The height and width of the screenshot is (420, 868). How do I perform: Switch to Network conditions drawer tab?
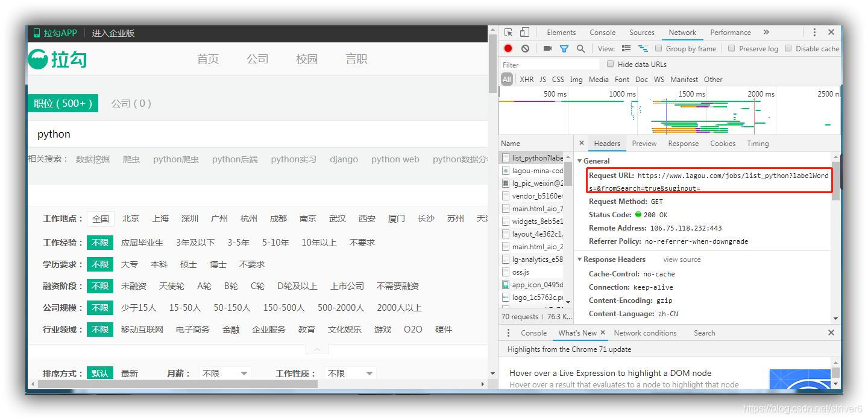pyautogui.click(x=645, y=333)
